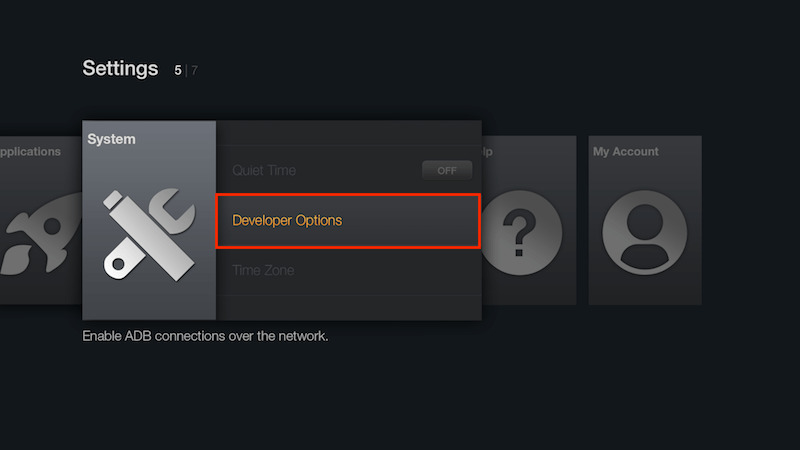Select the highlighted Developer Options entry
Screen dimensions: 800x450
coord(348,221)
